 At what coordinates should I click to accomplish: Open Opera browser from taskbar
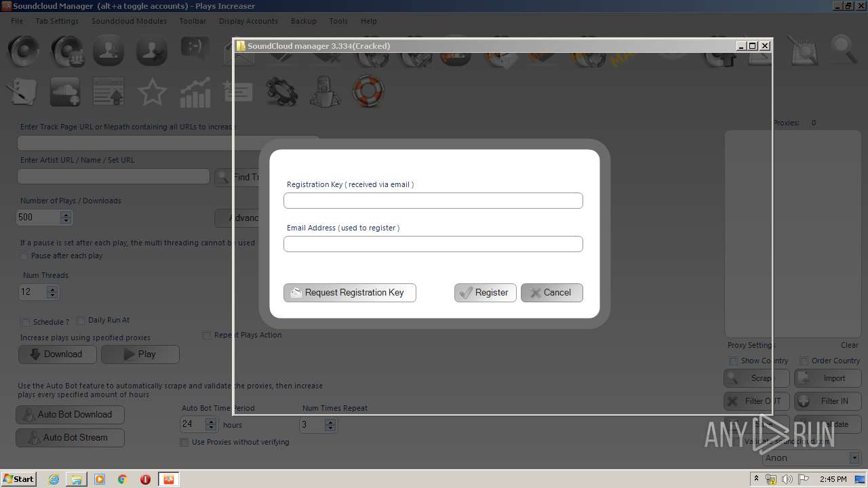[145, 479]
